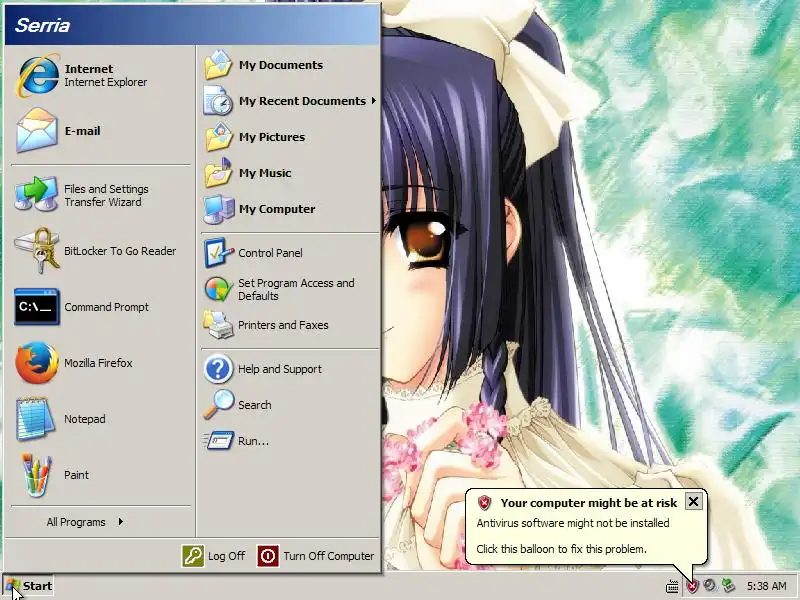This screenshot has width=800, height=600.
Task: Click the My Pictures label text
Action: point(271,137)
